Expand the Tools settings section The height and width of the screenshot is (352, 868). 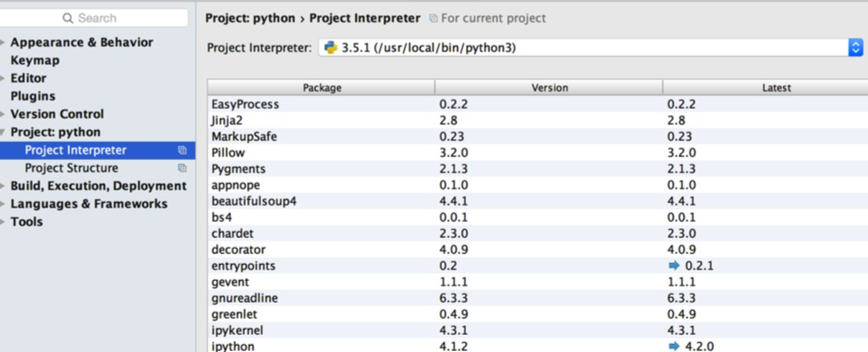click(3, 222)
